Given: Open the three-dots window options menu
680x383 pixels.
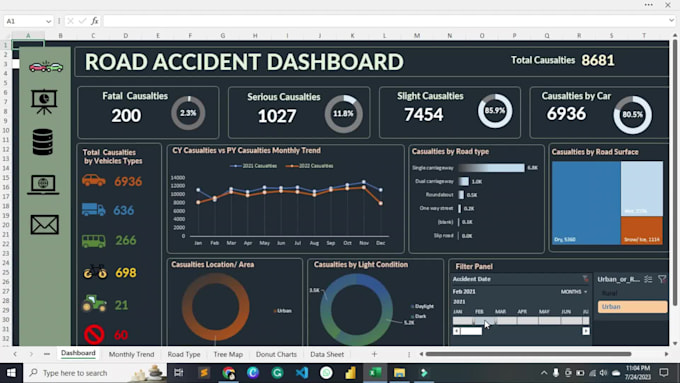Looking at the screenshot, I should pos(649,5).
